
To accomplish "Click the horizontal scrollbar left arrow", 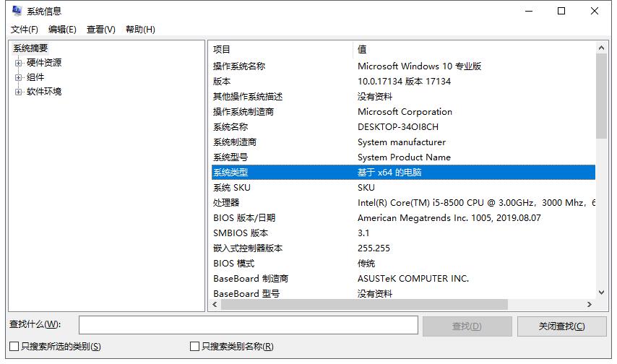I will coord(215,305).
